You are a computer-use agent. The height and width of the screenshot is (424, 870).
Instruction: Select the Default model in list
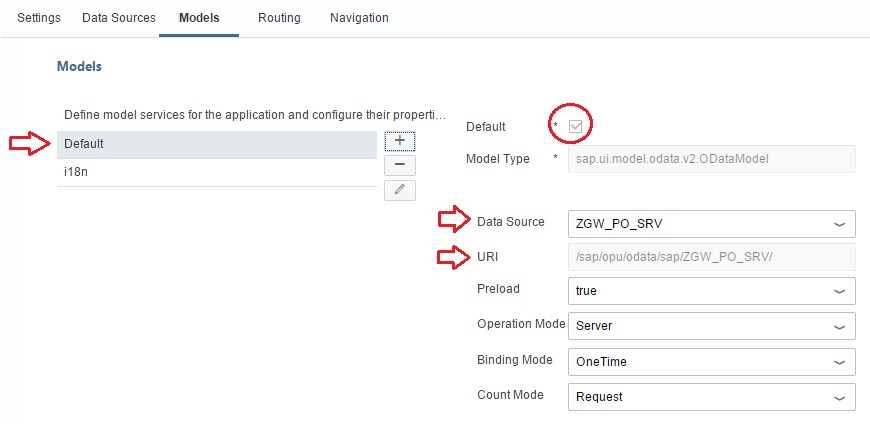pyautogui.click(x=217, y=144)
